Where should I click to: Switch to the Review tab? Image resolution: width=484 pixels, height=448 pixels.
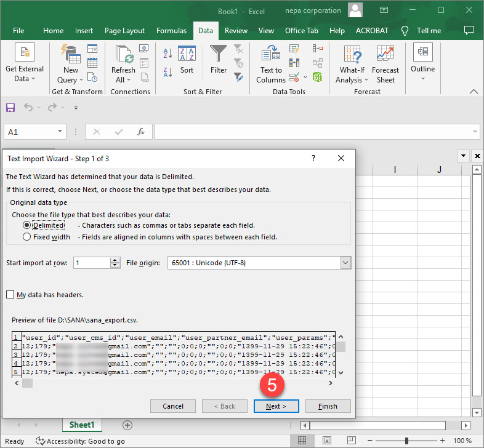click(236, 31)
